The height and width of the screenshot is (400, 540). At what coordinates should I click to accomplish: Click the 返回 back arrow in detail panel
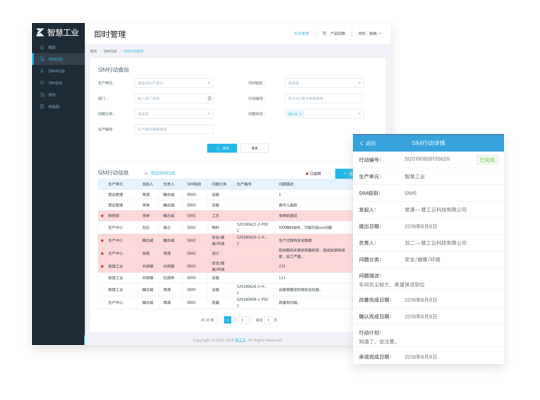point(367,143)
